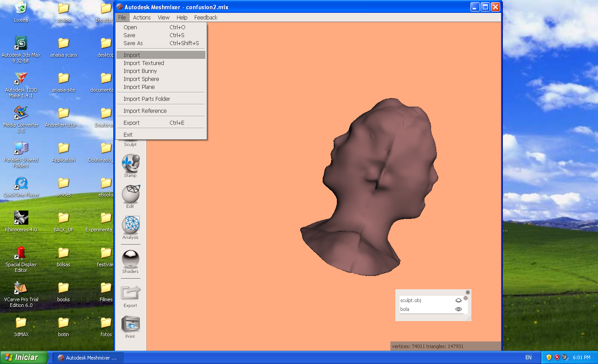
Task: Click the Iniciar start button
Action: point(25,357)
